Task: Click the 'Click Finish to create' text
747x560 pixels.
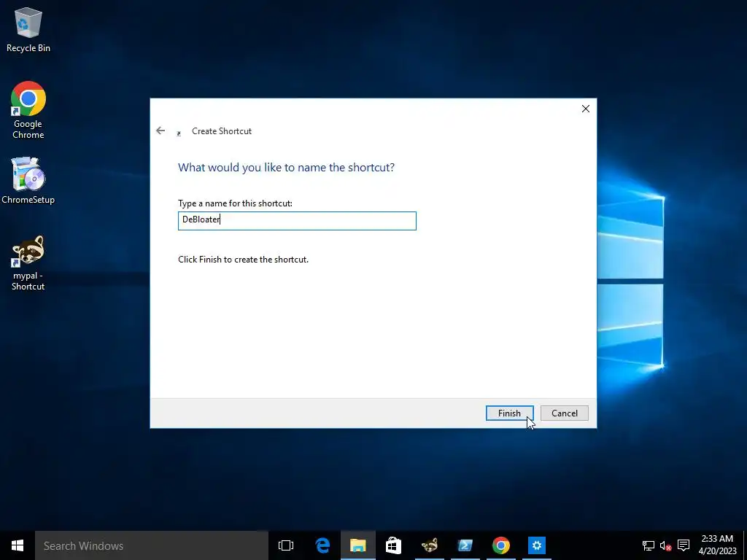Action: click(244, 260)
